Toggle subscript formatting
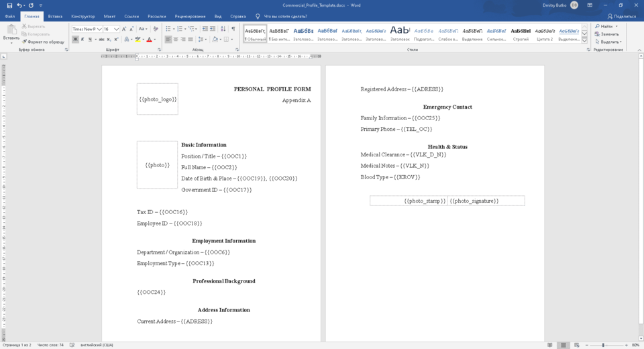644x349 pixels. [109, 40]
